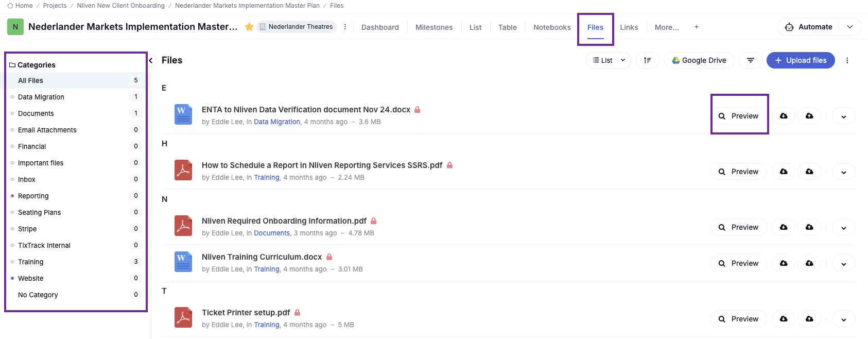Preview ENTA to Nliven Data Verification document

point(739,116)
